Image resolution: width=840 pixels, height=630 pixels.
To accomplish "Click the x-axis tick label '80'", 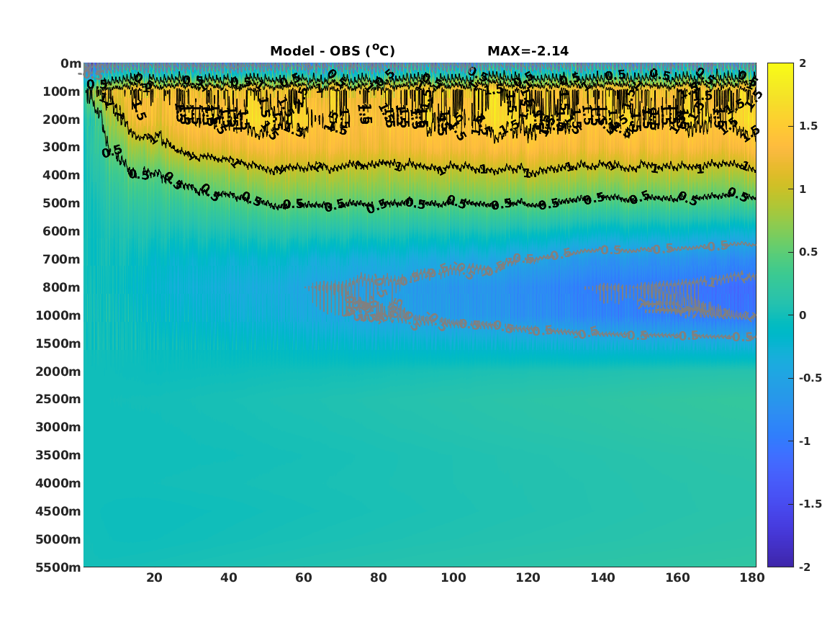I will (379, 577).
